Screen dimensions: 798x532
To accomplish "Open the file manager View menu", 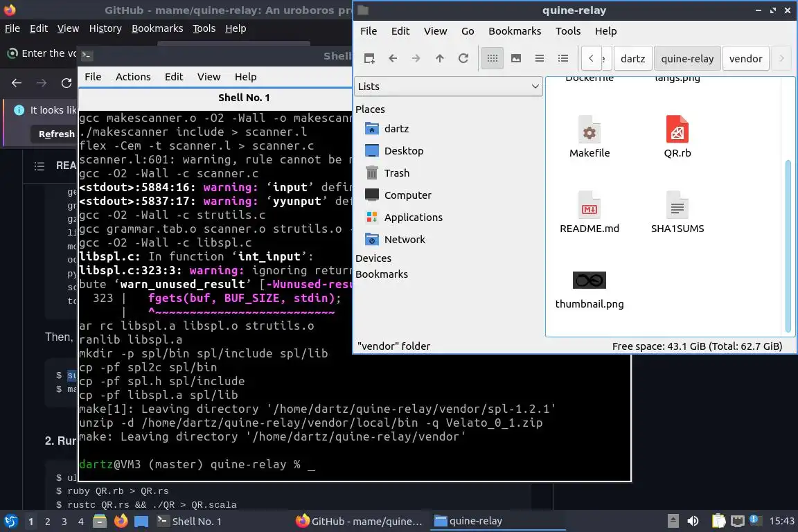I will tap(435, 31).
